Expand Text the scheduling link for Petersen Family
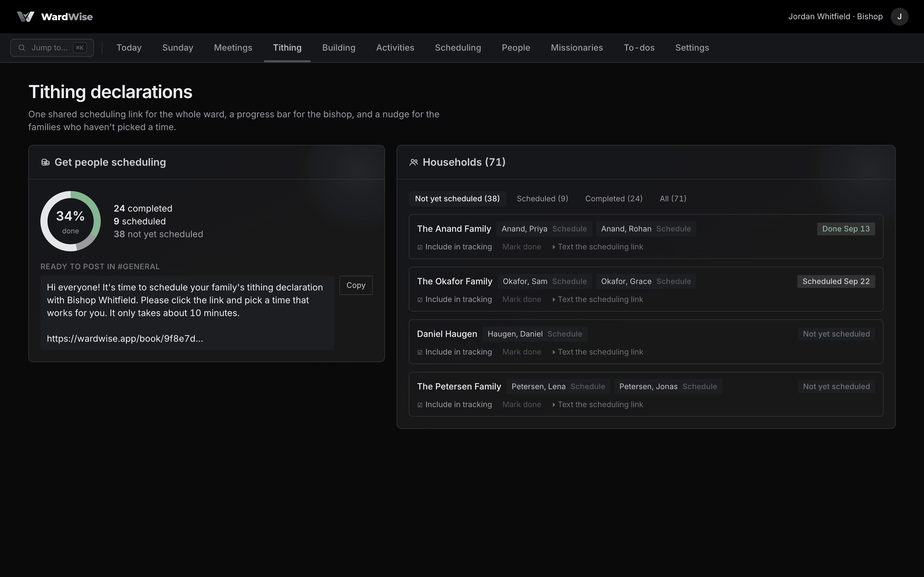Screen dimensions: 924x577 pyautogui.click(x=597, y=405)
